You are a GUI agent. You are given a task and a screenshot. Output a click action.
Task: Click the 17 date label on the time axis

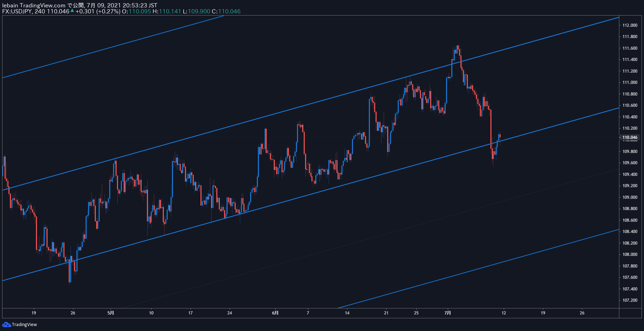[190, 313]
